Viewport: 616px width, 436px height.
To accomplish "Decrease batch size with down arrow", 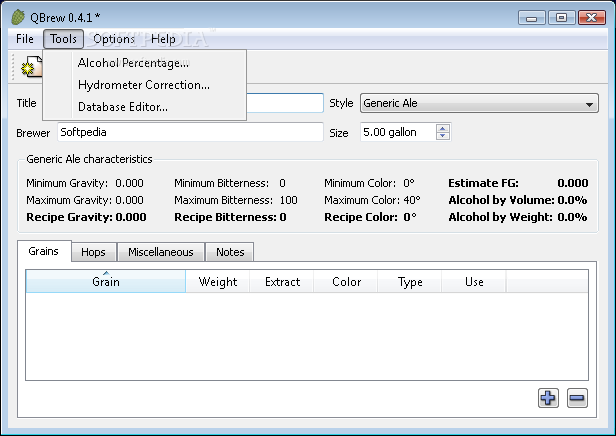I will 443,136.
